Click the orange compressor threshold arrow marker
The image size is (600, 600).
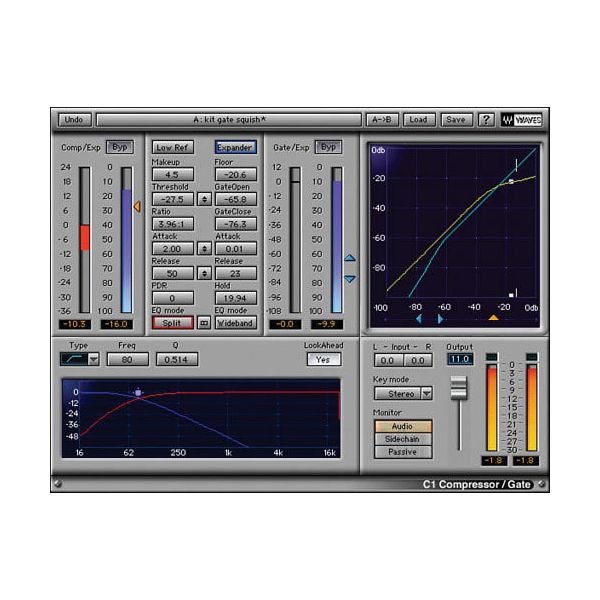[137, 206]
